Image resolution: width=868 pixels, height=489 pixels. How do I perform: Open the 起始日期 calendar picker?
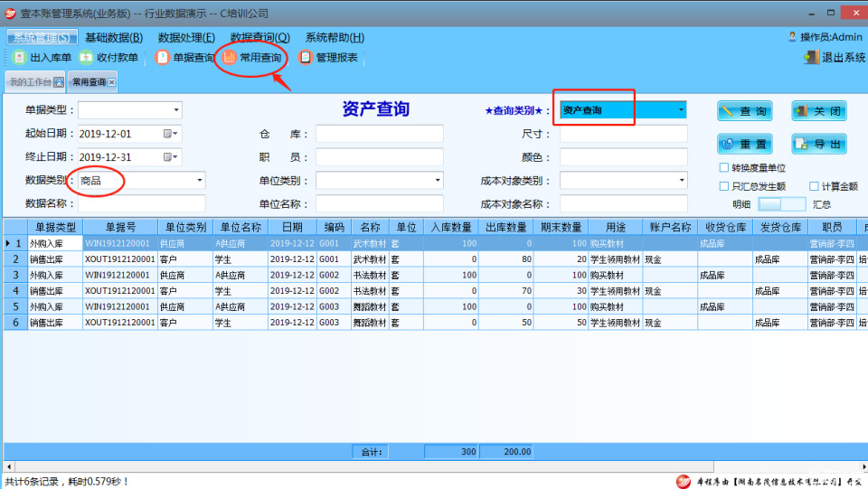point(169,134)
